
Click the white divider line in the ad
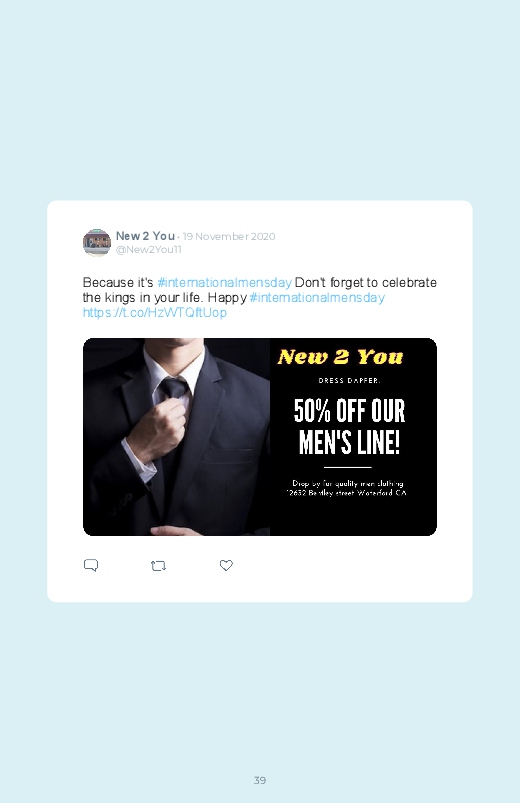tap(348, 467)
